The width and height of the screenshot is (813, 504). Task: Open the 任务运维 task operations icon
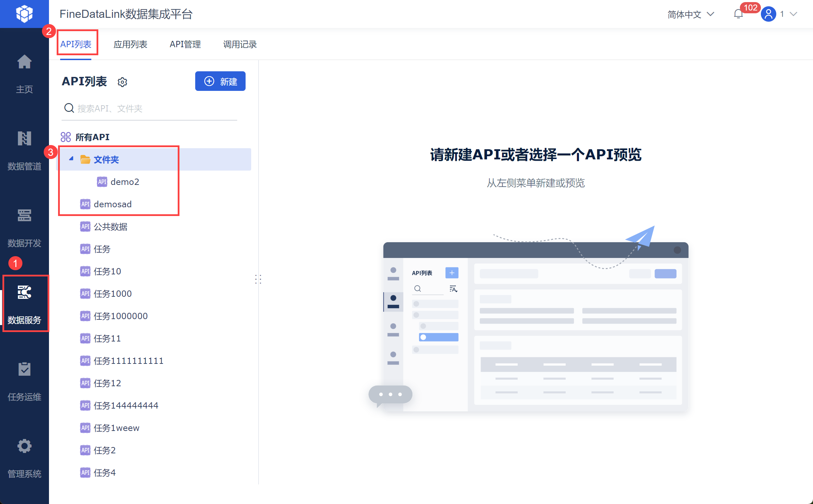tap(24, 369)
